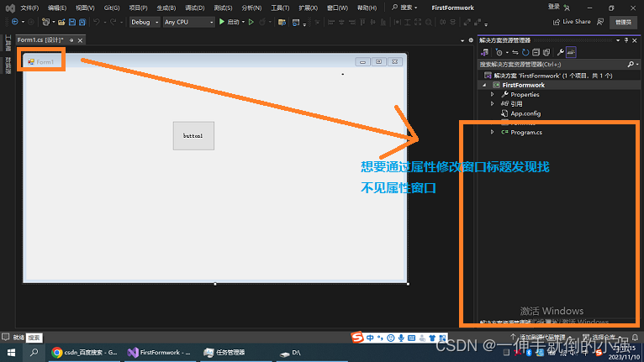Select the Form1.cs [设计] tab
The height and width of the screenshot is (362, 644).
click(40, 39)
